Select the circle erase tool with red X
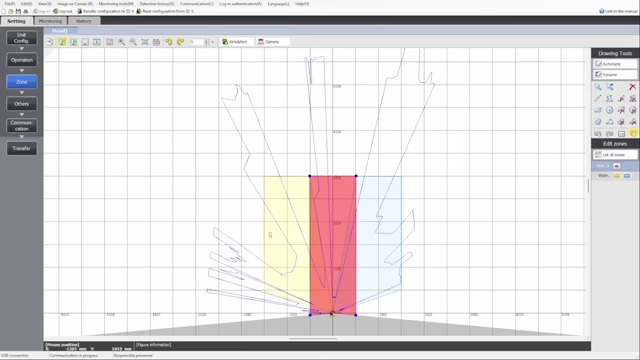The image size is (640, 360). (633, 110)
